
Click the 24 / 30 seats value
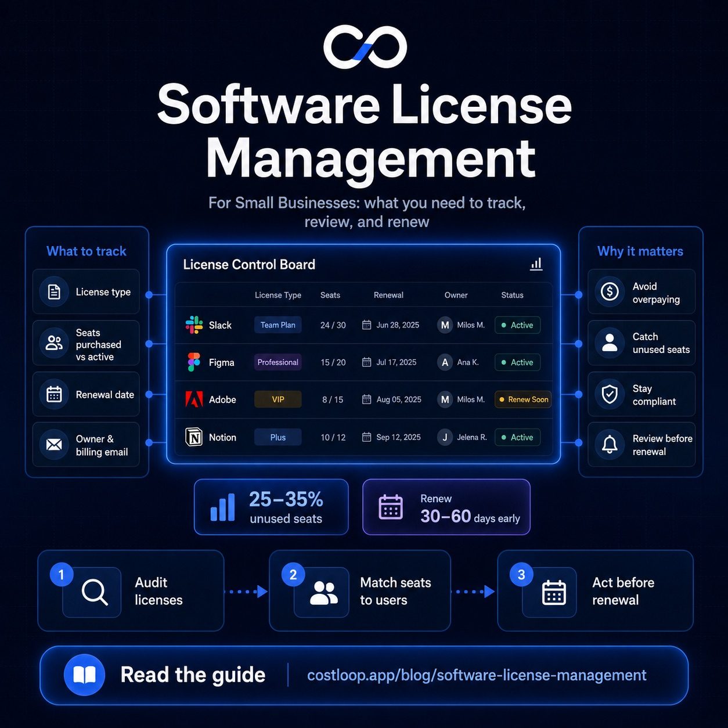coord(333,325)
